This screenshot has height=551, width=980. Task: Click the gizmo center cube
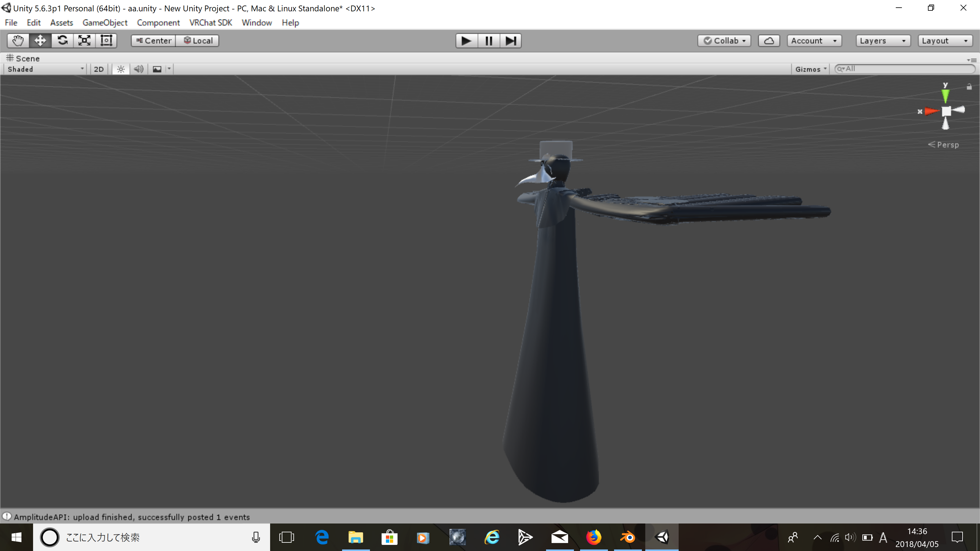pos(946,111)
